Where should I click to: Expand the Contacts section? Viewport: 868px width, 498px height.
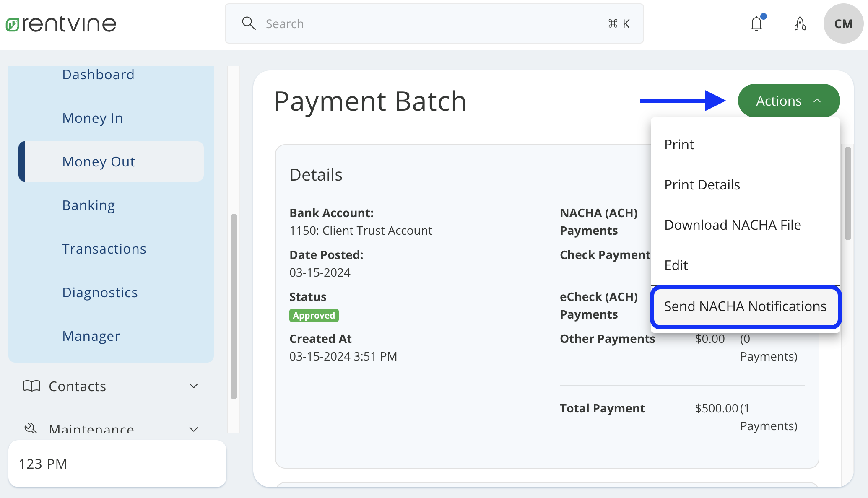(193, 386)
